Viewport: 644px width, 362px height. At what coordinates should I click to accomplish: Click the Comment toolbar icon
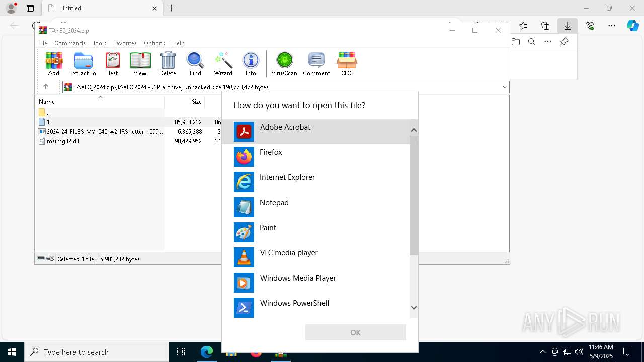[x=316, y=64]
